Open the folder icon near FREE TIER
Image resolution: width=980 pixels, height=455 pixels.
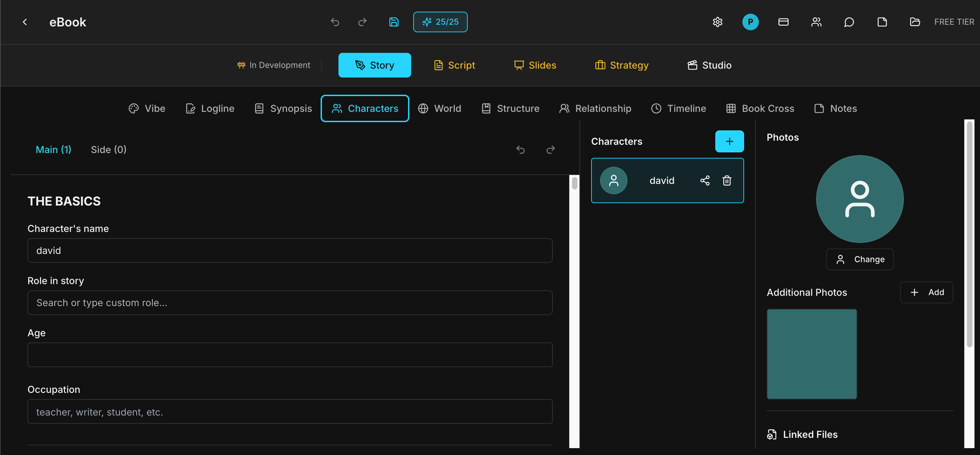point(915,22)
